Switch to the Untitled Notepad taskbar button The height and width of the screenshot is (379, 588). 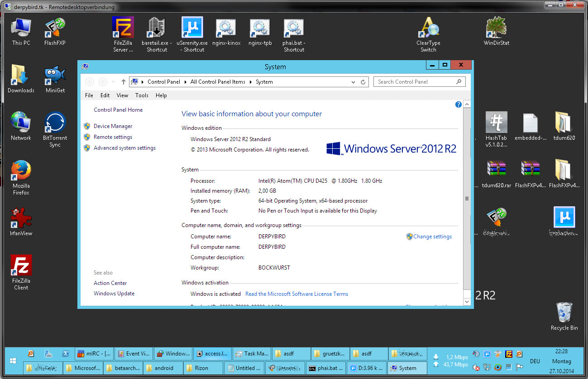click(244, 368)
